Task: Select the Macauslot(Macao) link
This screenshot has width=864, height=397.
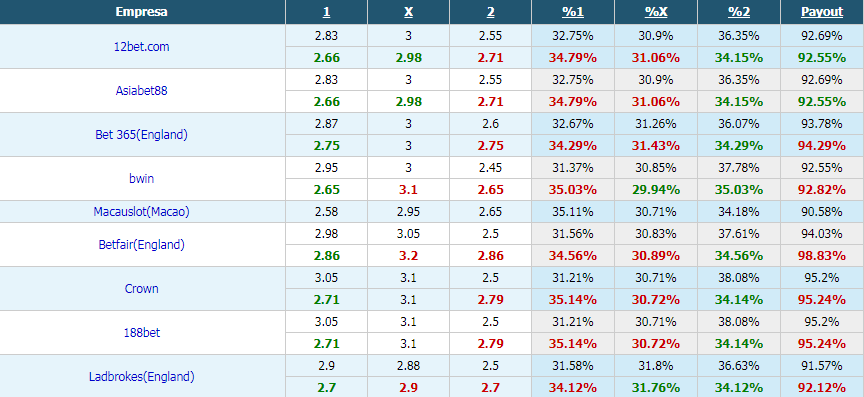Action: tap(142, 212)
